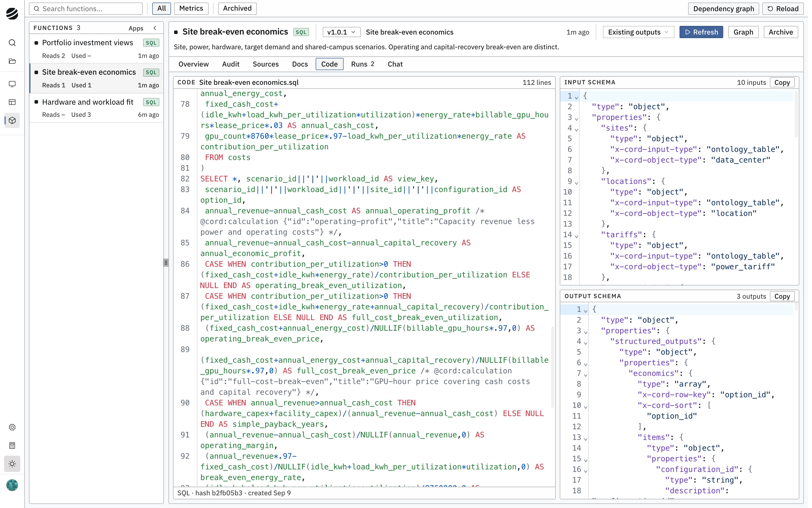Click the status dot next to the function title
Image resolution: width=812 pixels, height=508 pixels.
(176, 32)
